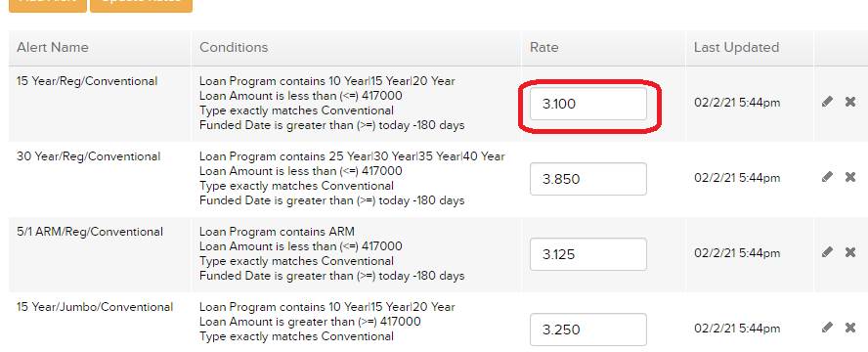Delete the 15 Year/Reg/Conventional alert
This screenshot has height=352, width=868.
[850, 102]
